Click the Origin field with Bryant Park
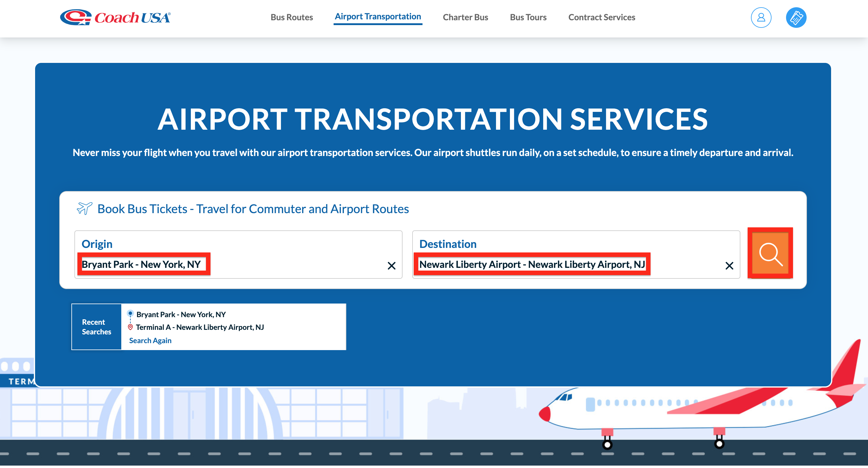Viewport: 868px width, 468px height. (x=141, y=265)
